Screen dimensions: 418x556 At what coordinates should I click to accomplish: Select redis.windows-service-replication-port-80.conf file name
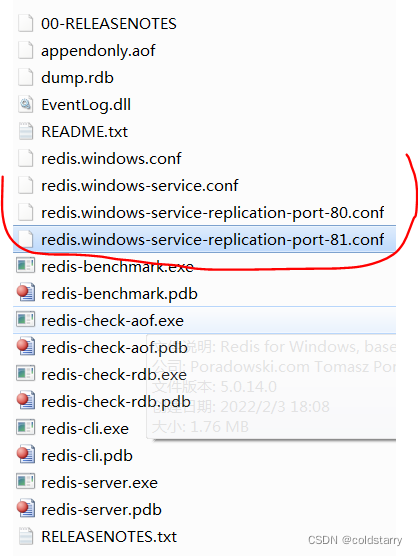pyautogui.click(x=212, y=213)
